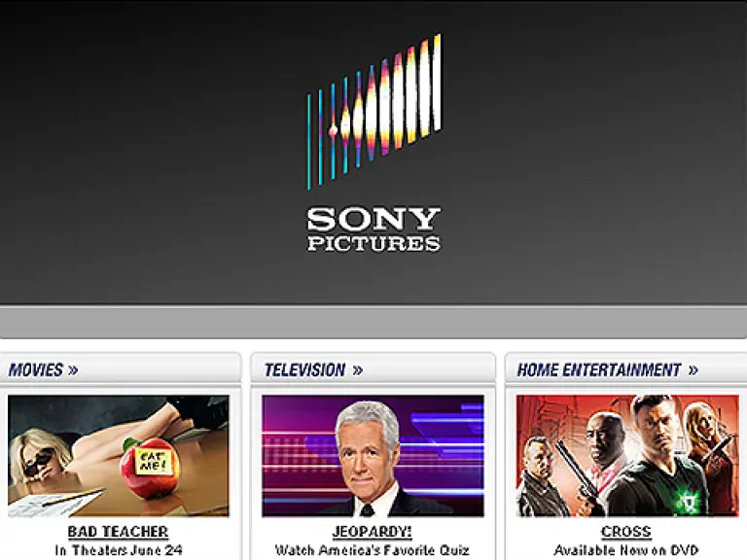Click 'Available Now on DVD' caption

click(x=626, y=550)
